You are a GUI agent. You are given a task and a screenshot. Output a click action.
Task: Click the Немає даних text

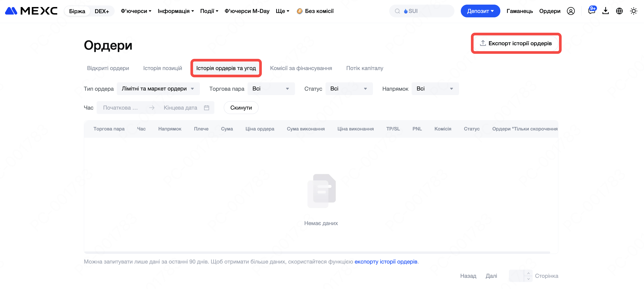tap(321, 223)
